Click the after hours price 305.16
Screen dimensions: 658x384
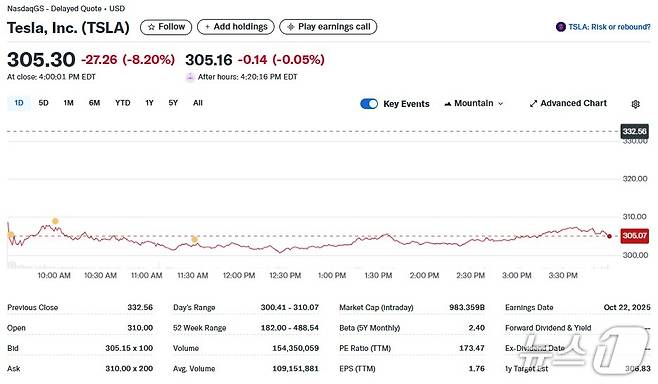click(x=209, y=60)
